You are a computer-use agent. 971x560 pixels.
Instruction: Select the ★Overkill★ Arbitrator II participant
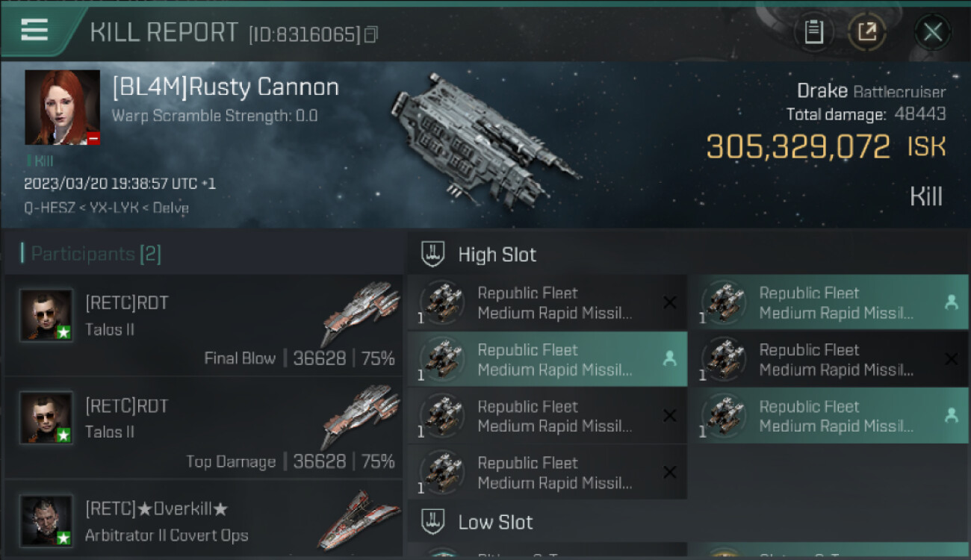pyautogui.click(x=203, y=522)
